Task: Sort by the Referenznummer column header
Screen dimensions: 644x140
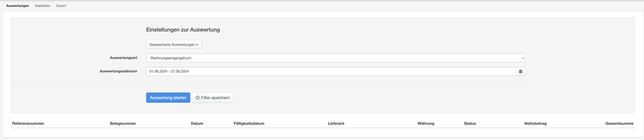Action: tap(28, 123)
